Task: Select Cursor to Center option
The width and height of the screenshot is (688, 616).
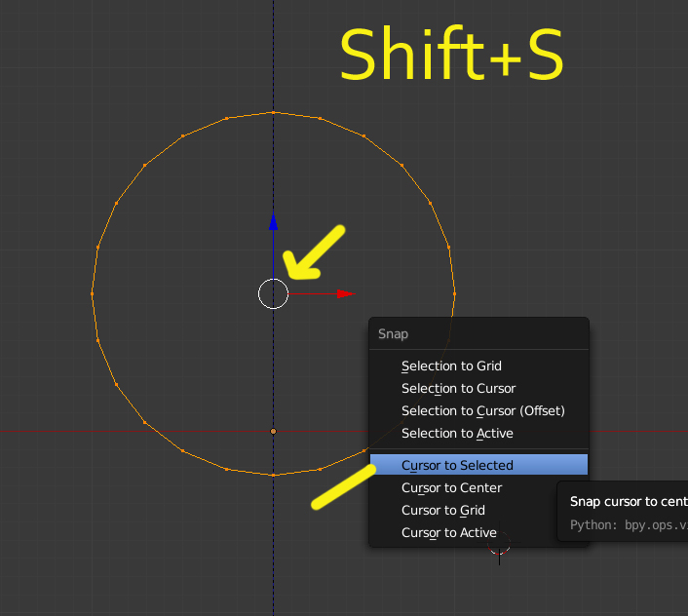Action: pos(478,487)
